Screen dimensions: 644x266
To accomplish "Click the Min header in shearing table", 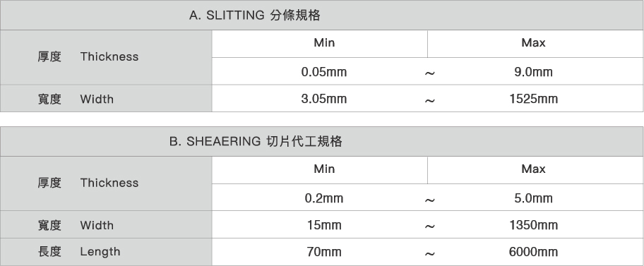I will 324,169.
